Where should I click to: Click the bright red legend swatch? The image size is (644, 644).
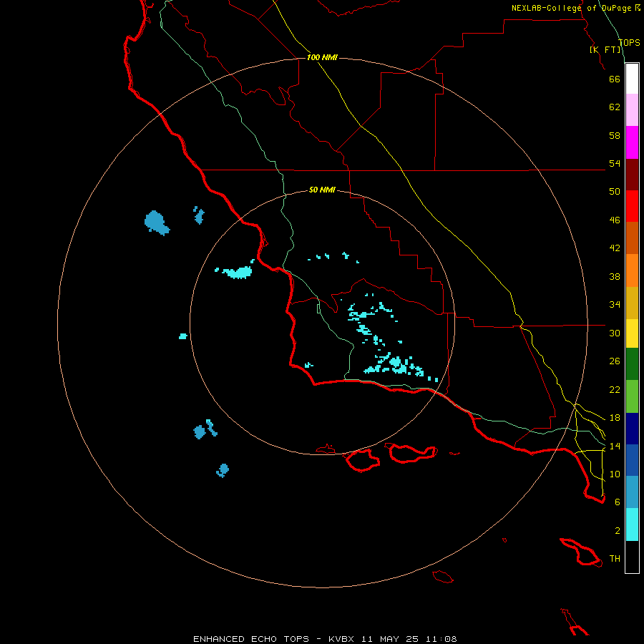click(632, 206)
